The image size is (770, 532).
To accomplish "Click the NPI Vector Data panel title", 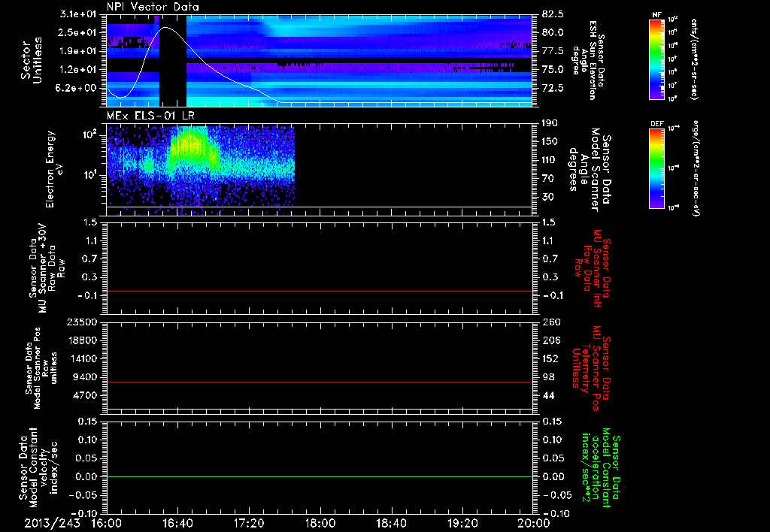I will click(x=153, y=7).
